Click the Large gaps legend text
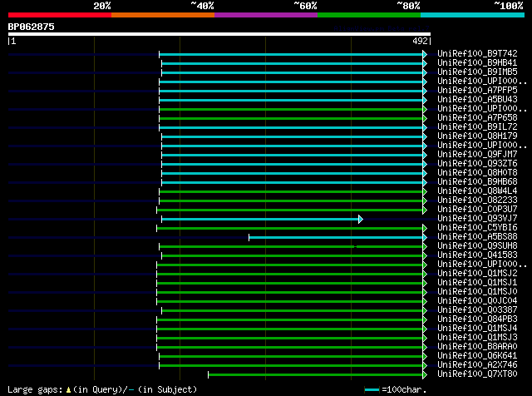Image resolution: width=532 pixels, height=396 pixels. tap(102, 389)
